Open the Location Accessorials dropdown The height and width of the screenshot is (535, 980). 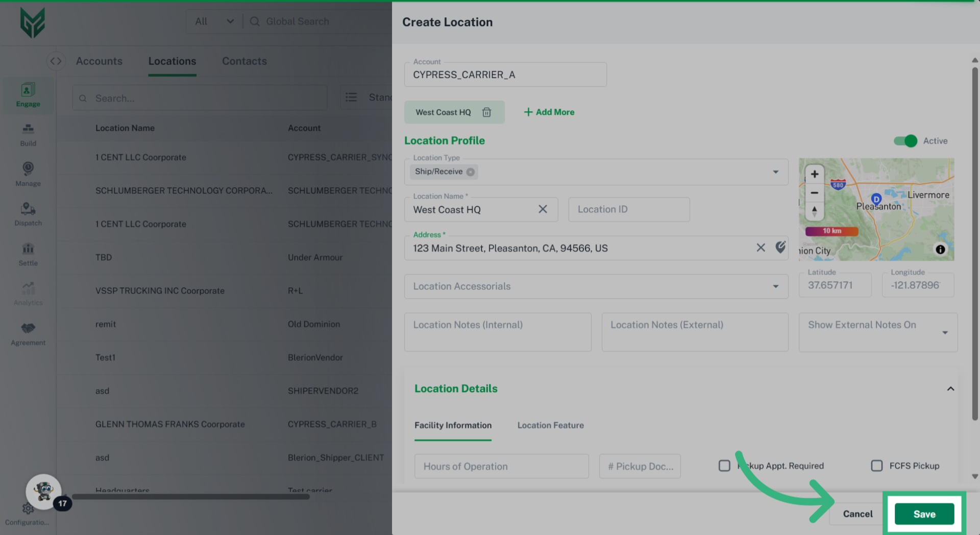775,286
